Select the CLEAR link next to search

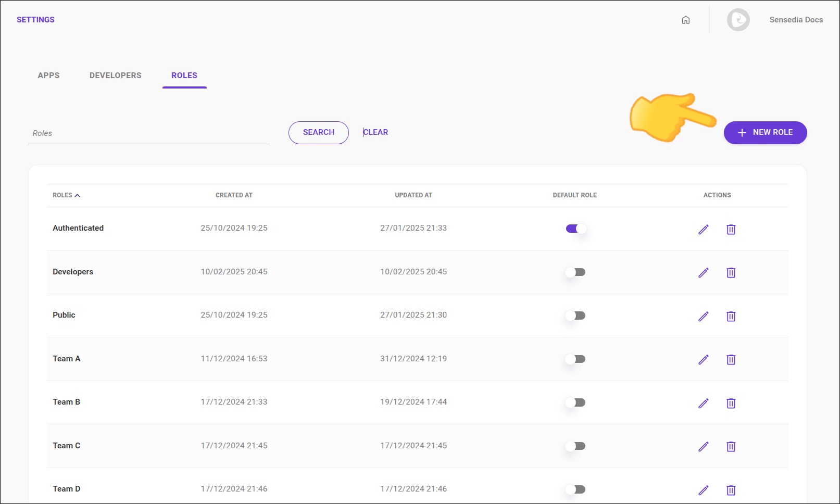click(375, 132)
